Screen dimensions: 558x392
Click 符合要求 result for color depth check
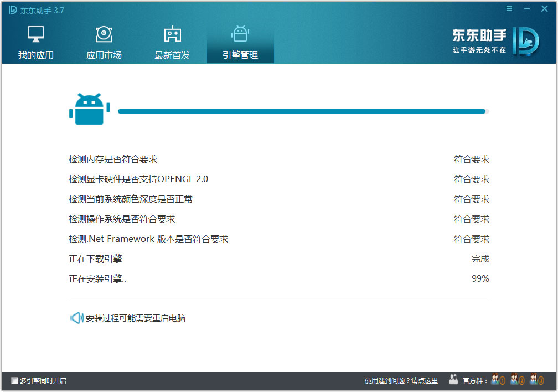(472, 199)
